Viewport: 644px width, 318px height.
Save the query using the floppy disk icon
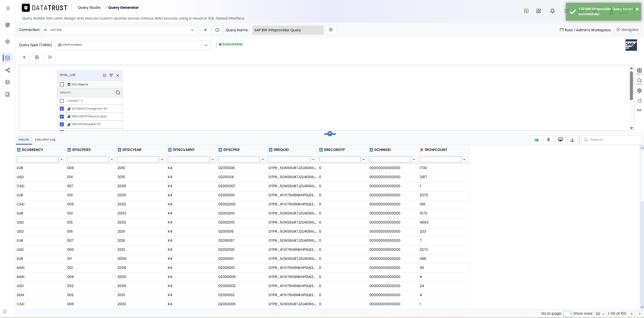(x=37, y=57)
